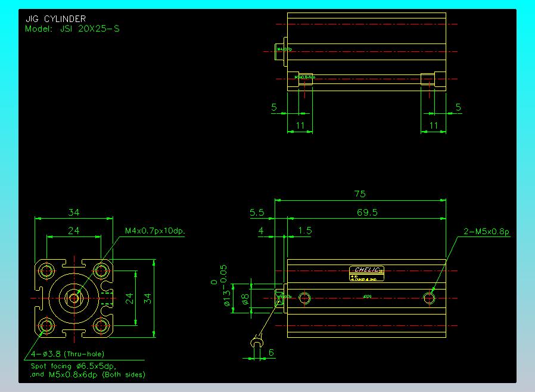
Task: Select the 5.5 rod extension dimension
Action: 257,212
